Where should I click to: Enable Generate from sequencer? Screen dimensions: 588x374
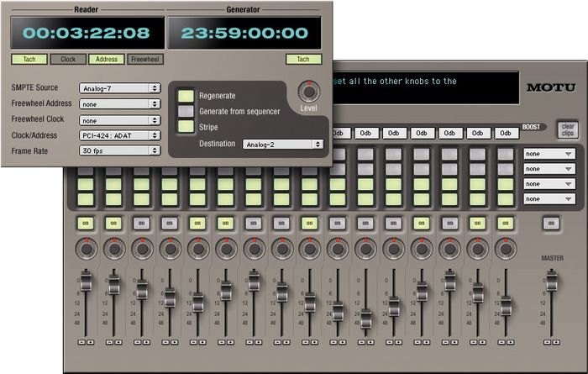point(186,111)
